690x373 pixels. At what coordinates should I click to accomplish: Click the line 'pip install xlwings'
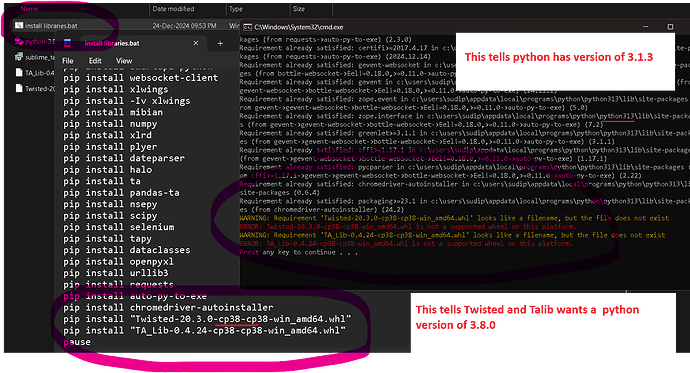click(x=115, y=89)
